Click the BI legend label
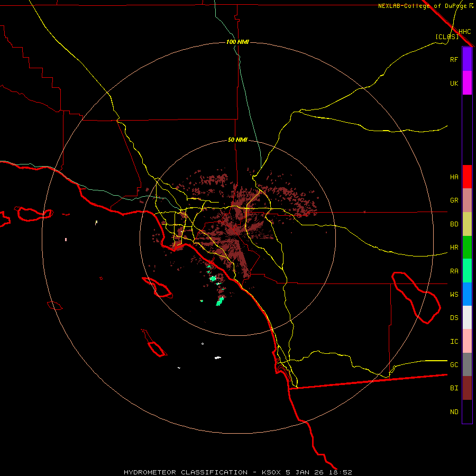 [x=454, y=388]
